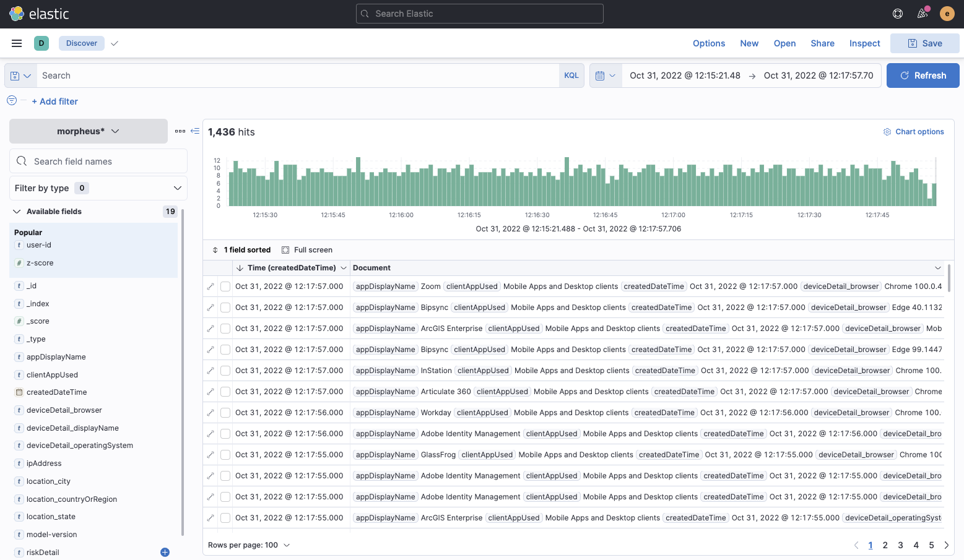Select checkbox for ArcGIS Enterprise 12:17:57 row
Screen dimensions: 964x560
pyautogui.click(x=225, y=329)
